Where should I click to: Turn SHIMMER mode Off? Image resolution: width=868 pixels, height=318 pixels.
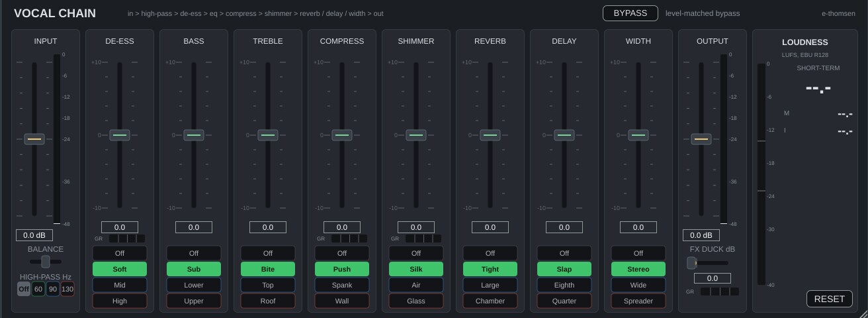[x=416, y=253]
